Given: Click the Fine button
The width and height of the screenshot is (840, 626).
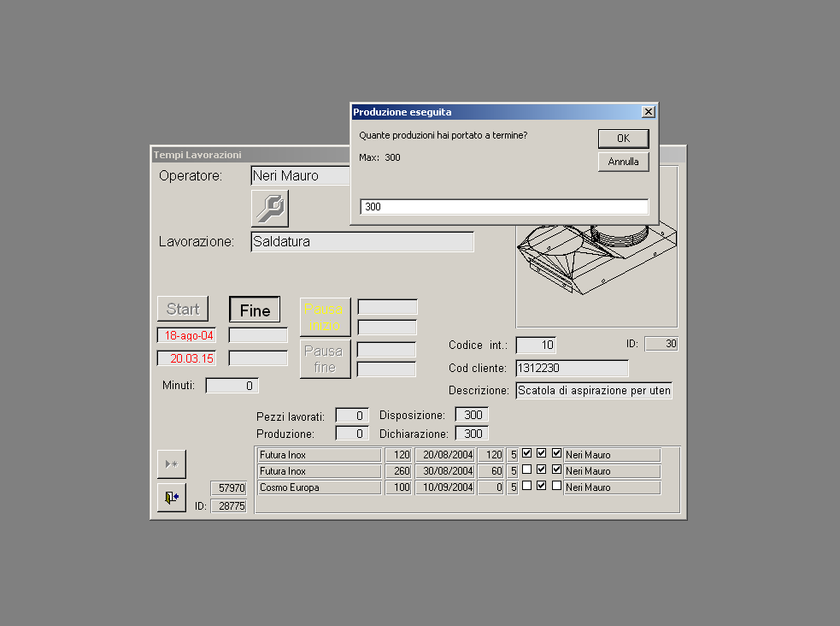Looking at the screenshot, I should 255,310.
